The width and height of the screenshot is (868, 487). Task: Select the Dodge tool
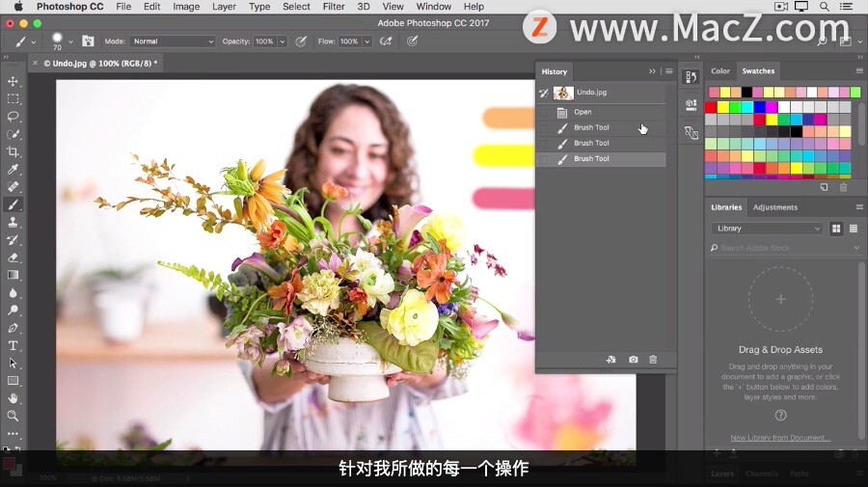13,310
